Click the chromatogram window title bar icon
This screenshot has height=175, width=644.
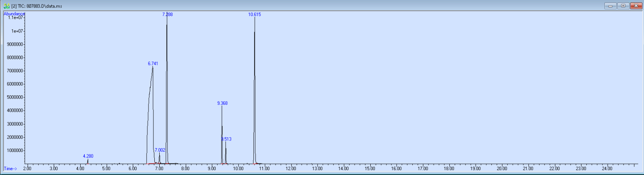[7, 6]
